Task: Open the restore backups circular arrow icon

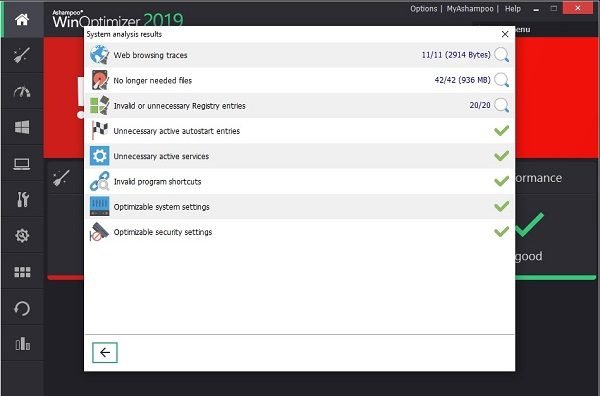Action: [x=22, y=308]
